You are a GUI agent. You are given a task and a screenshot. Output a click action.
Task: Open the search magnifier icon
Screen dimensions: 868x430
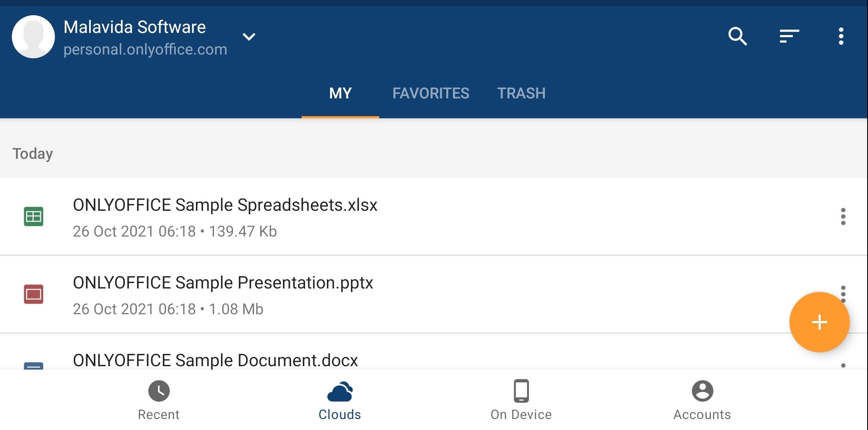737,36
